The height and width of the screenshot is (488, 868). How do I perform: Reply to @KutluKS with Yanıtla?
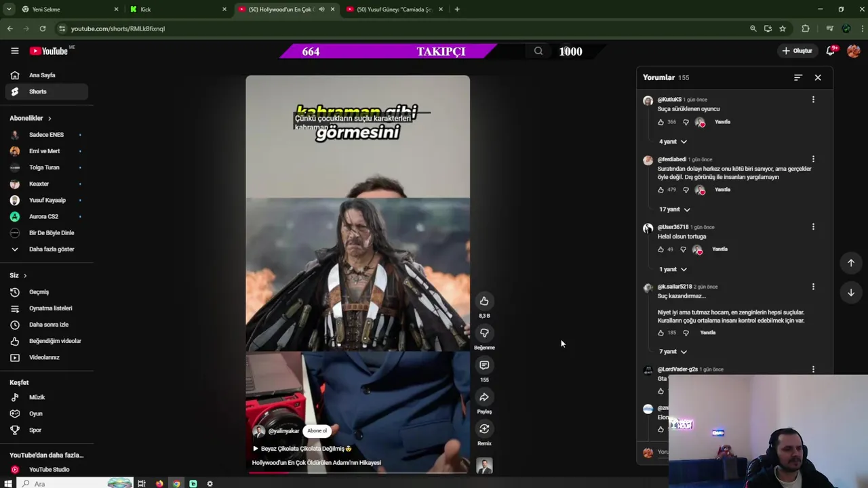click(x=722, y=122)
